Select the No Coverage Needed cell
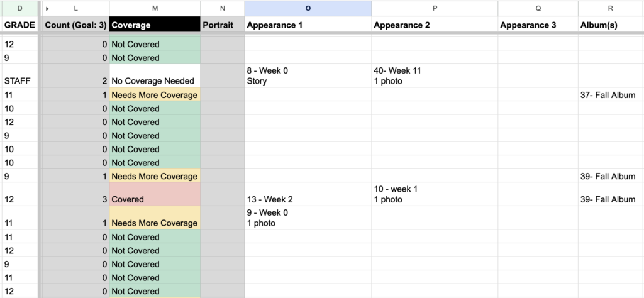The width and height of the screenshot is (644, 298). pyautogui.click(x=155, y=76)
